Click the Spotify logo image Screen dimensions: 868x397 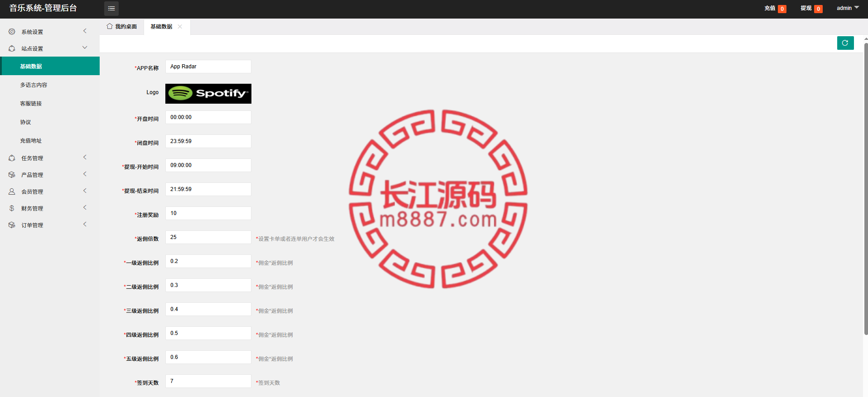pyautogui.click(x=208, y=94)
